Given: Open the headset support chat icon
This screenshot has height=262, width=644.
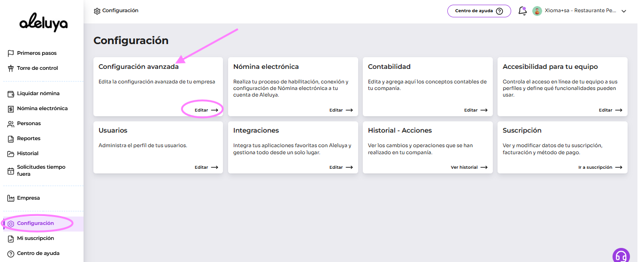Looking at the screenshot, I should (621, 256).
